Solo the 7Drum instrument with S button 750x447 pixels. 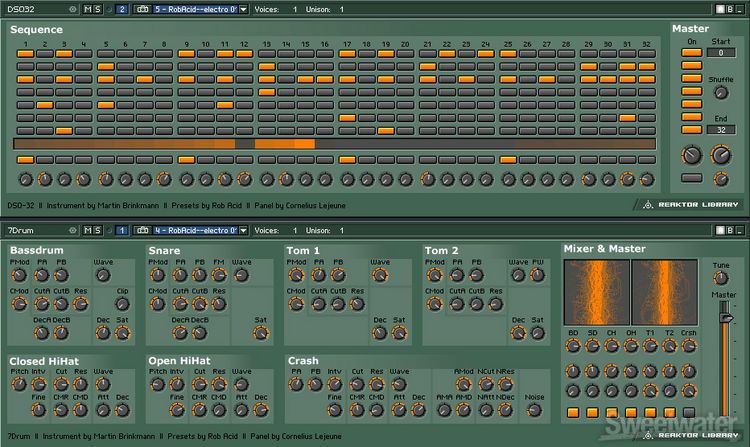[x=98, y=230]
